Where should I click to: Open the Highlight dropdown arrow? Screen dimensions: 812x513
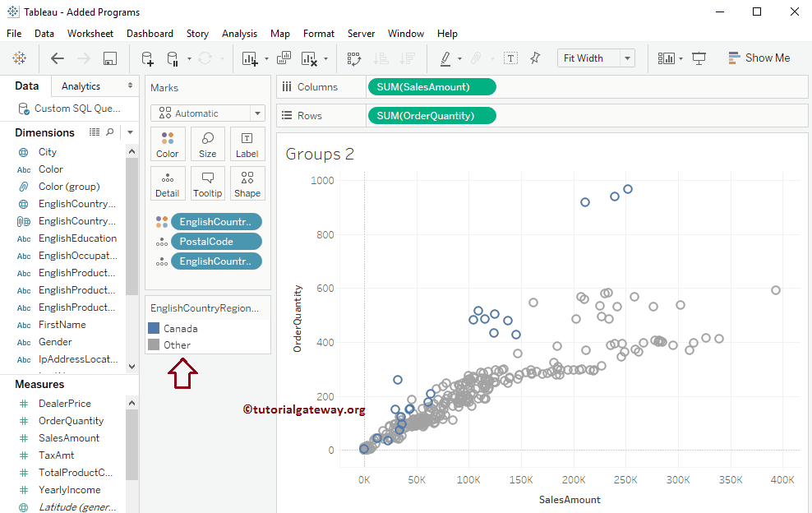point(459,58)
